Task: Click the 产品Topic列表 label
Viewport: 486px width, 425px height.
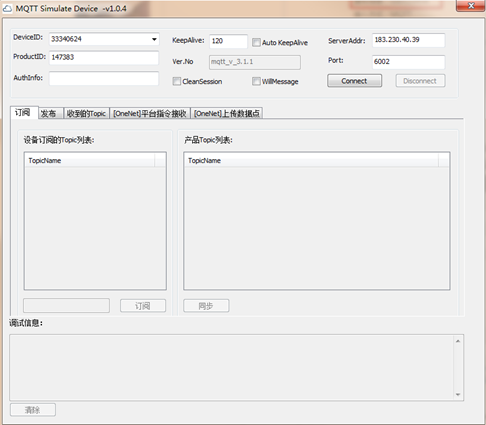Action: (x=208, y=140)
